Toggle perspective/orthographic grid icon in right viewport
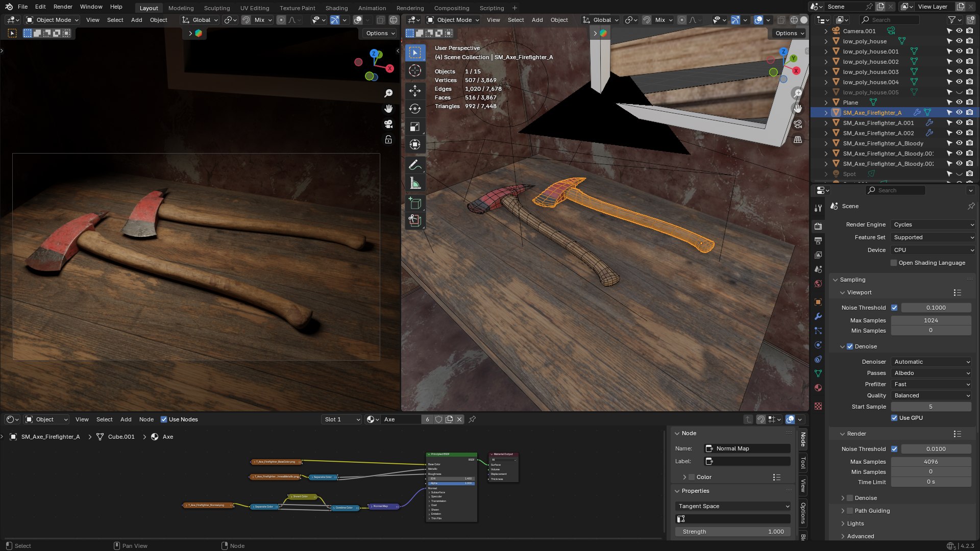The image size is (980, 551). tap(798, 139)
